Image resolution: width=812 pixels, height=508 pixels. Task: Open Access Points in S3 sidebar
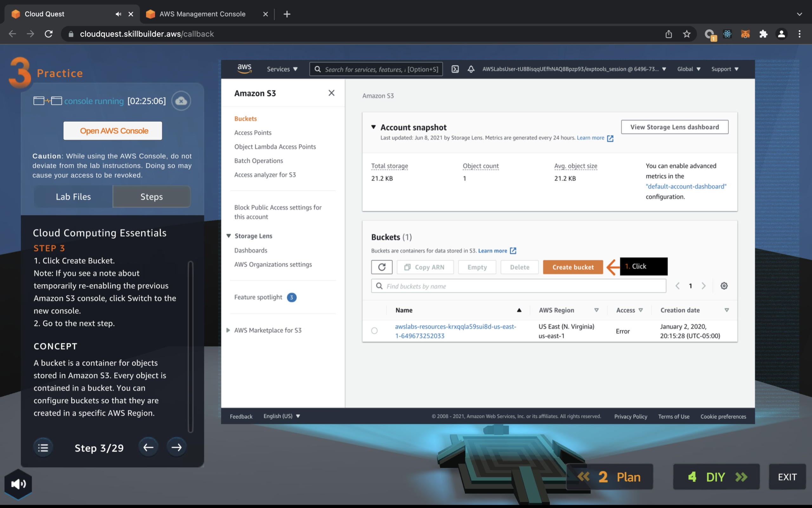click(x=253, y=133)
